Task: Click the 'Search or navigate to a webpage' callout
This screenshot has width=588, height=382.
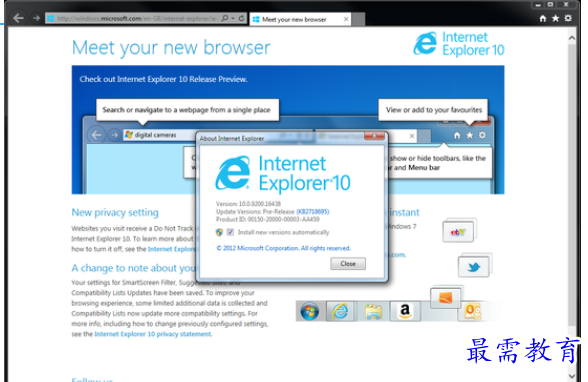Action: click(x=188, y=110)
